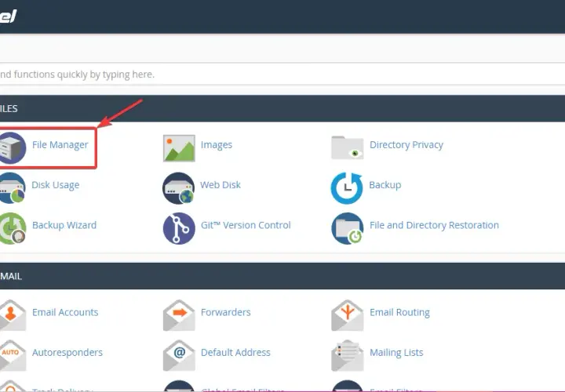
Task: Select the Autoresponders AUTO icon
Action: tap(13, 355)
